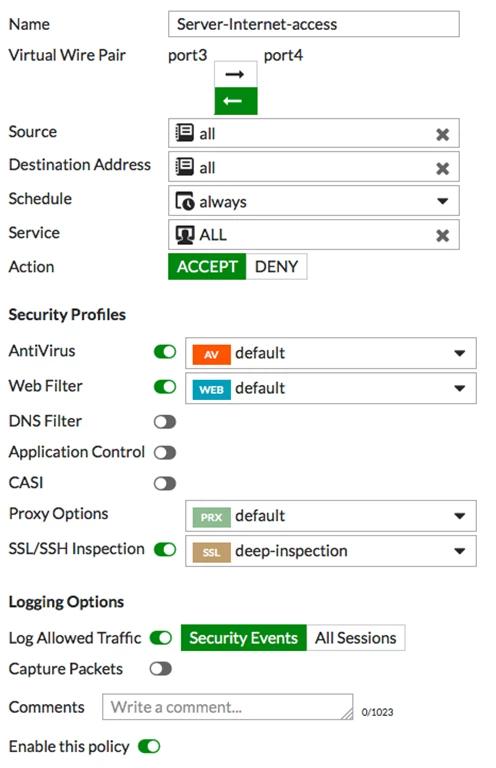Image resolution: width=496 pixels, height=768 pixels.
Task: Set Action to DENY
Action: tap(277, 266)
